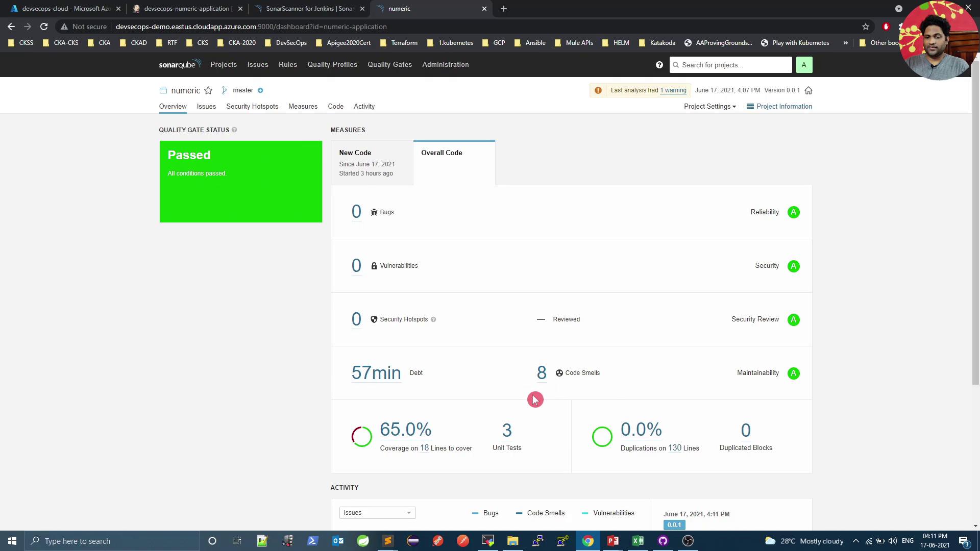Click Quality Gate Status help icon
980x551 pixels.
(x=234, y=130)
